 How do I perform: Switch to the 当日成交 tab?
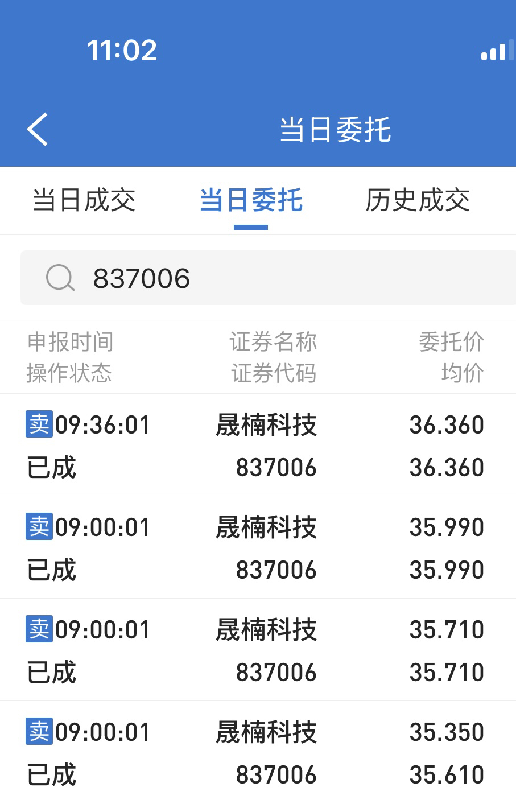(x=84, y=200)
